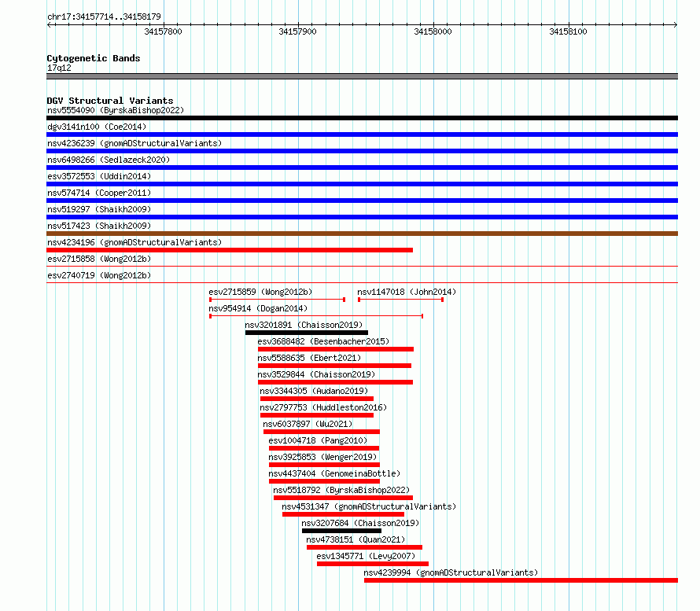Open the nsv954914 (Dogan2014) label
Screen dimensions: 700x611
coord(258,308)
